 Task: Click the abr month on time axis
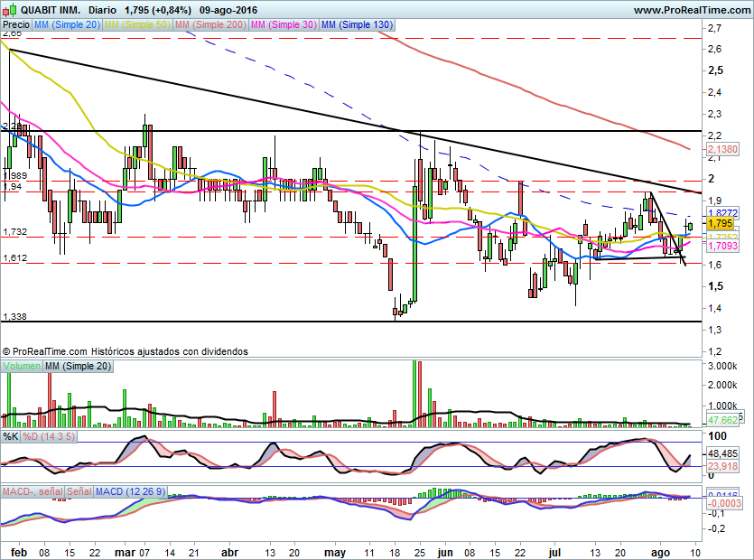pyautogui.click(x=229, y=553)
